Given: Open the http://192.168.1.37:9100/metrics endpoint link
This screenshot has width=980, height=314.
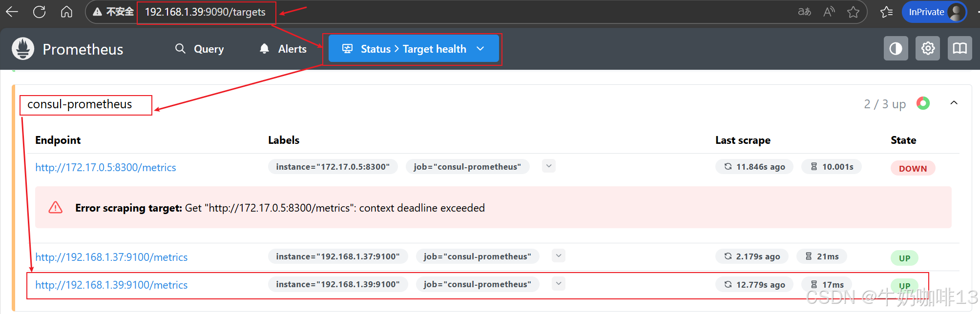Looking at the screenshot, I should coord(111,257).
